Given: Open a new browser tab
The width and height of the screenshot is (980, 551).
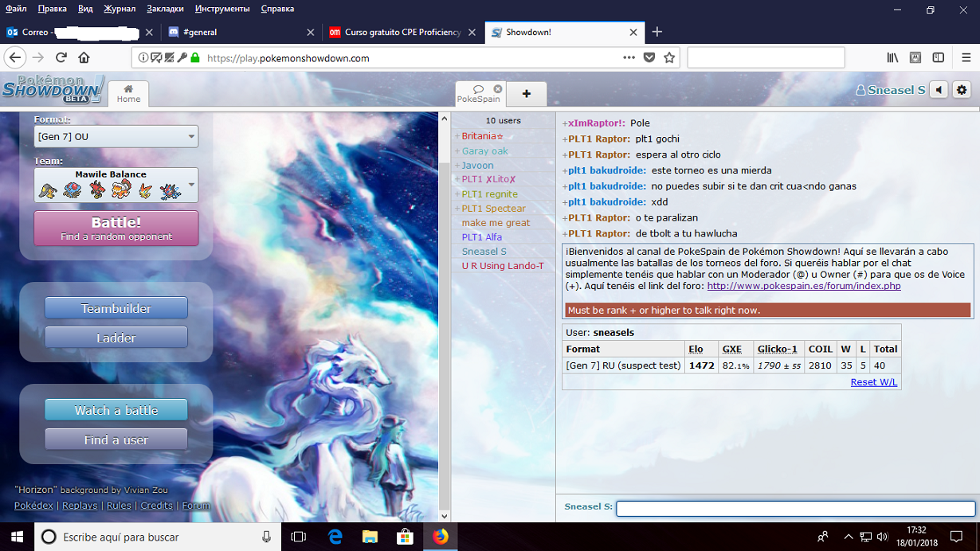Looking at the screenshot, I should point(657,32).
